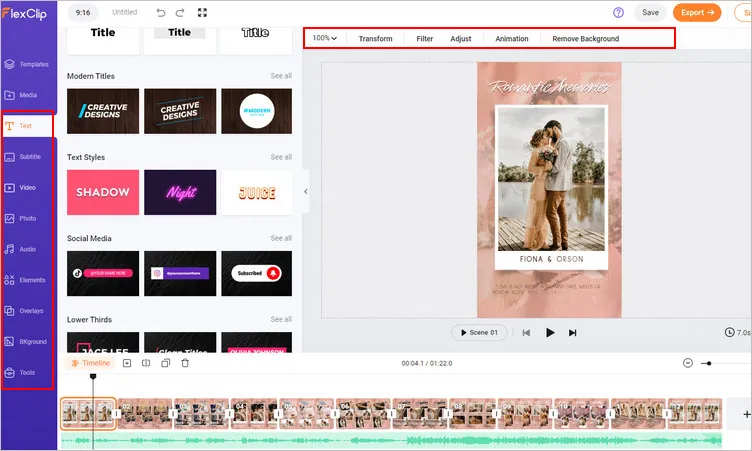
Task: Play the video preview
Action: click(x=550, y=332)
